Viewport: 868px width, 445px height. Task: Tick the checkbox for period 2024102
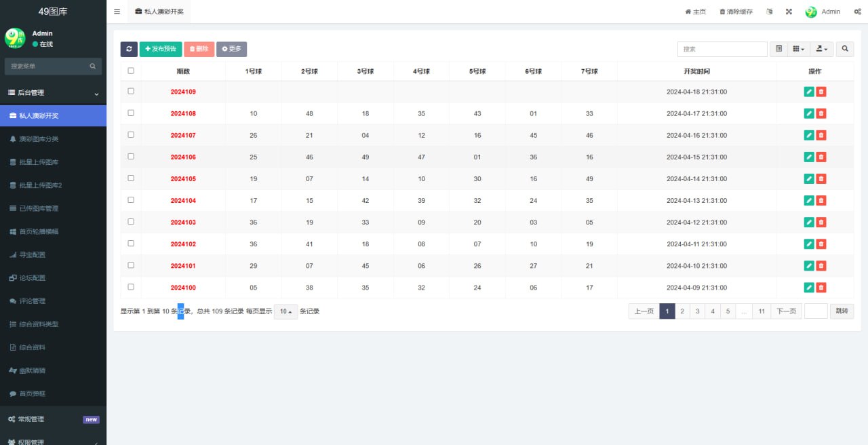tap(131, 244)
